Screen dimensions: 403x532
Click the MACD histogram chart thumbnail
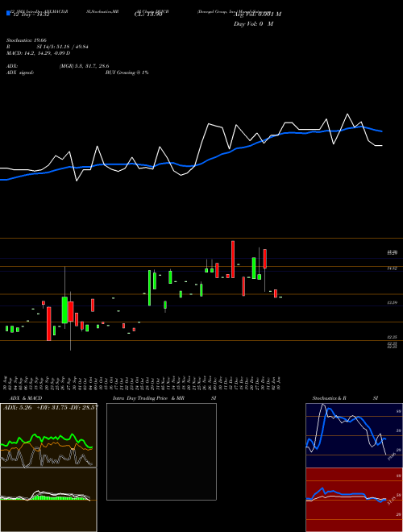coord(48,500)
